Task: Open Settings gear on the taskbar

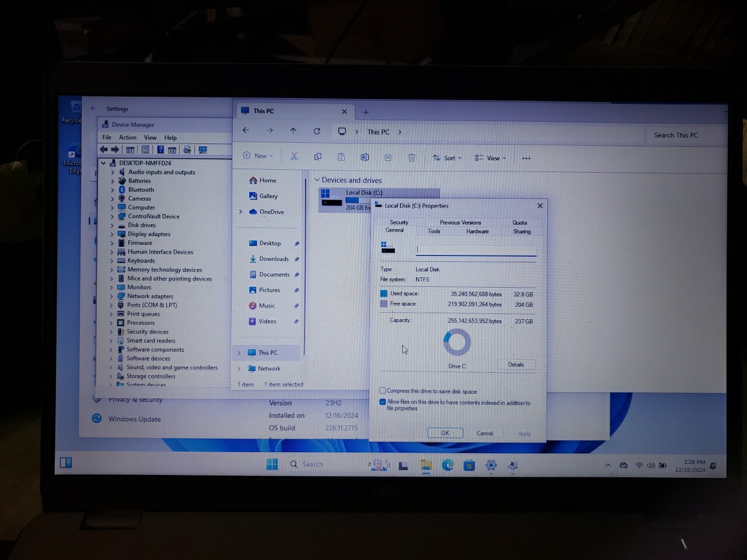Action: (x=491, y=465)
